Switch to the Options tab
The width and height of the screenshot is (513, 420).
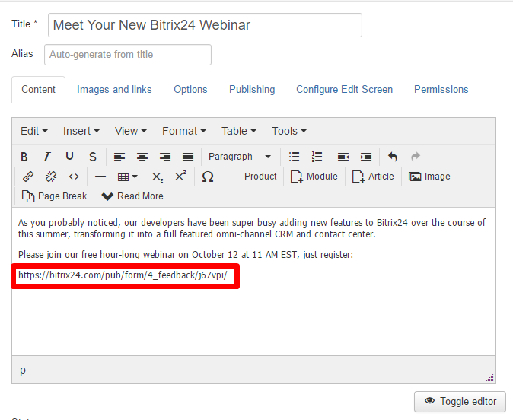[x=190, y=90]
